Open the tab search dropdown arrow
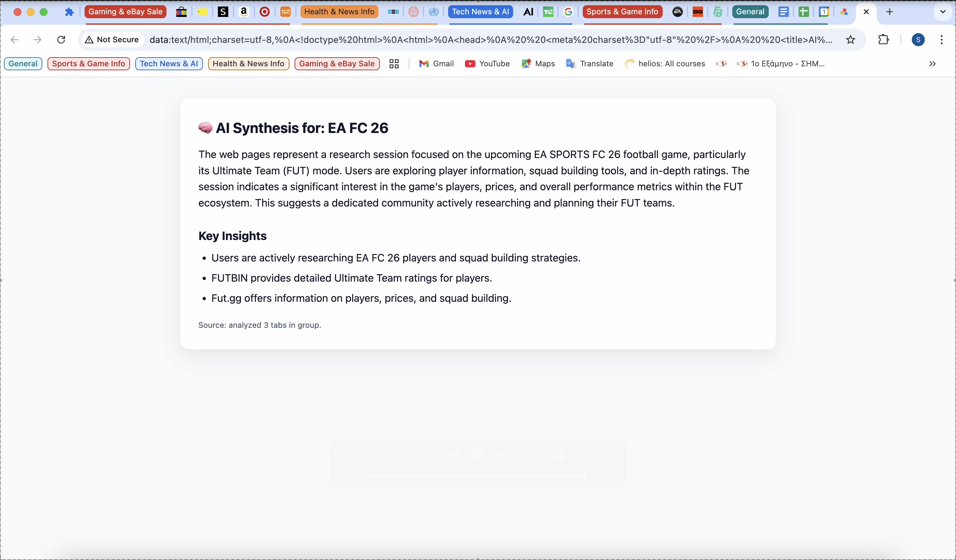The width and height of the screenshot is (956, 560). point(942,12)
